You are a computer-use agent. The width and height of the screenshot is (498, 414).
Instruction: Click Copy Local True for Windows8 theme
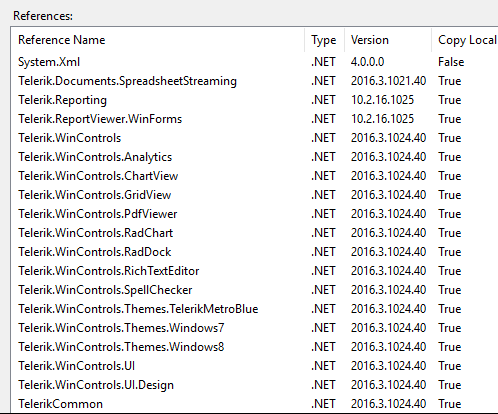click(x=450, y=347)
